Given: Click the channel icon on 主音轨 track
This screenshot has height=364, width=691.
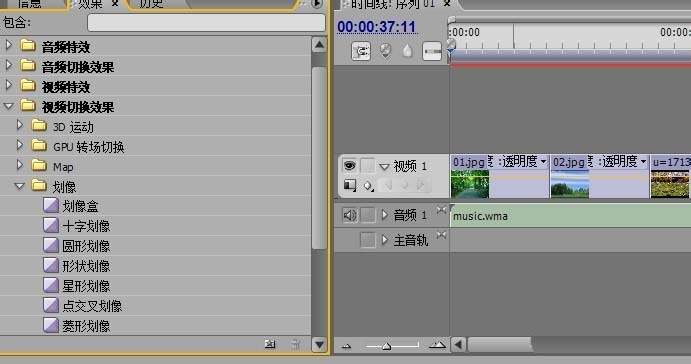Looking at the screenshot, I should point(441,235).
